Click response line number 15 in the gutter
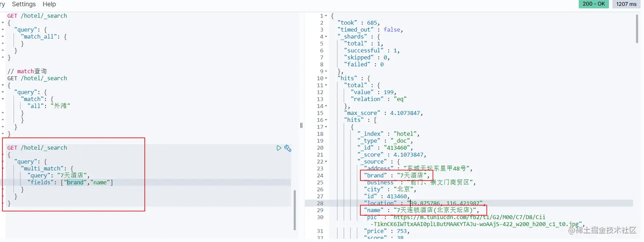Viewport: 644px width, 242px height. pyautogui.click(x=320, y=113)
